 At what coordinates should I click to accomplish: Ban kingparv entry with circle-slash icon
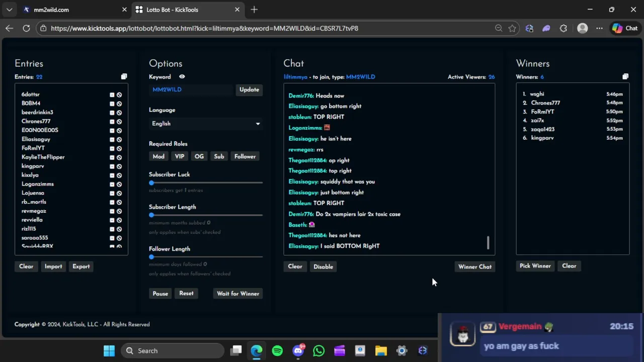(x=119, y=166)
